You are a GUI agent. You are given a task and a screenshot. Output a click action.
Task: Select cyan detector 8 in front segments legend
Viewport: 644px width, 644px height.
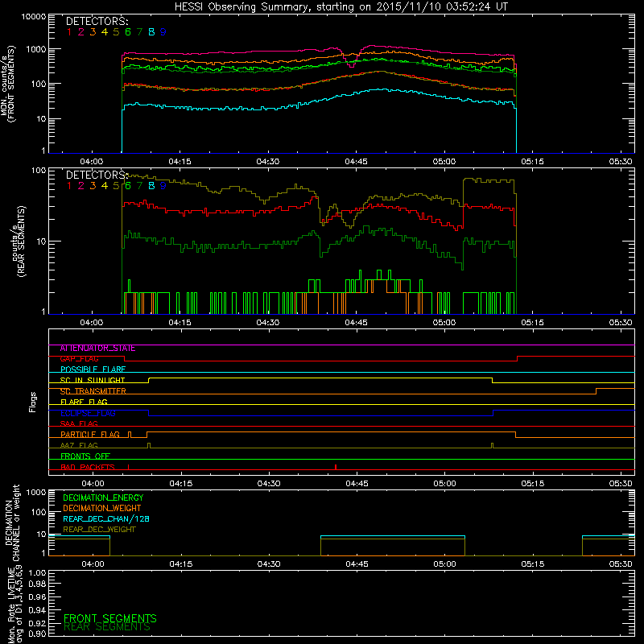151,31
